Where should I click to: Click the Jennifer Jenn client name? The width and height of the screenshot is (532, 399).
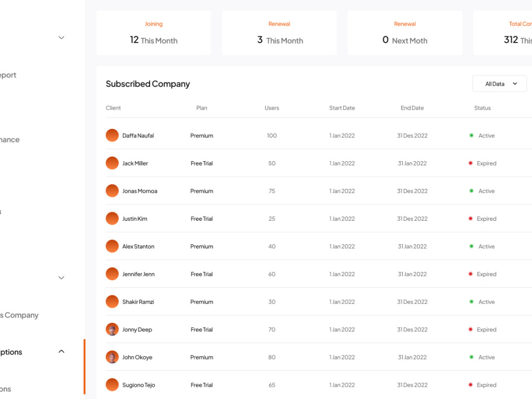tap(138, 274)
